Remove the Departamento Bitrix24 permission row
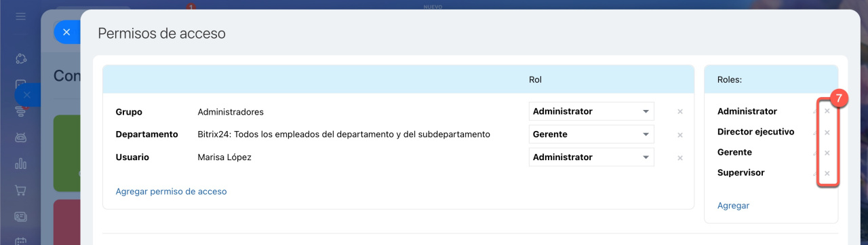The width and height of the screenshot is (868, 245). click(680, 135)
